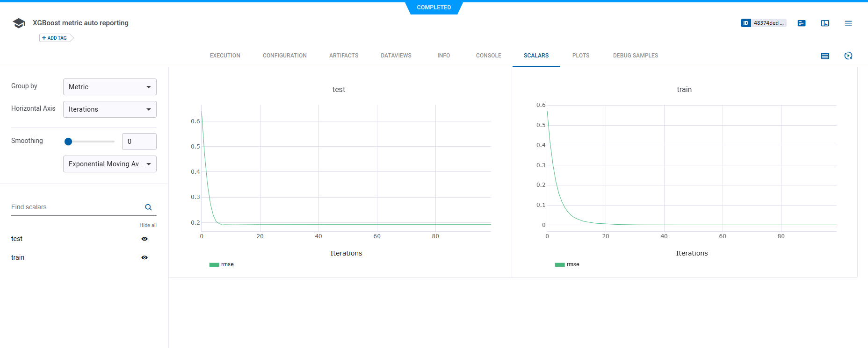The image size is (868, 348).
Task: Expand the Exponential Moving Average dropdown
Action: [109, 164]
